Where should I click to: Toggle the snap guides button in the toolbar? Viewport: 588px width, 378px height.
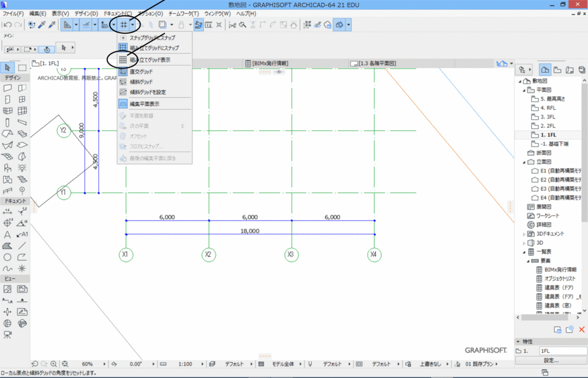[86, 25]
